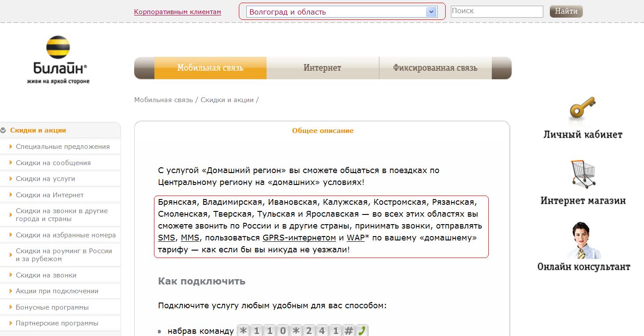
Task: Open the region dropdown Волгоград и область
Action: click(x=337, y=12)
